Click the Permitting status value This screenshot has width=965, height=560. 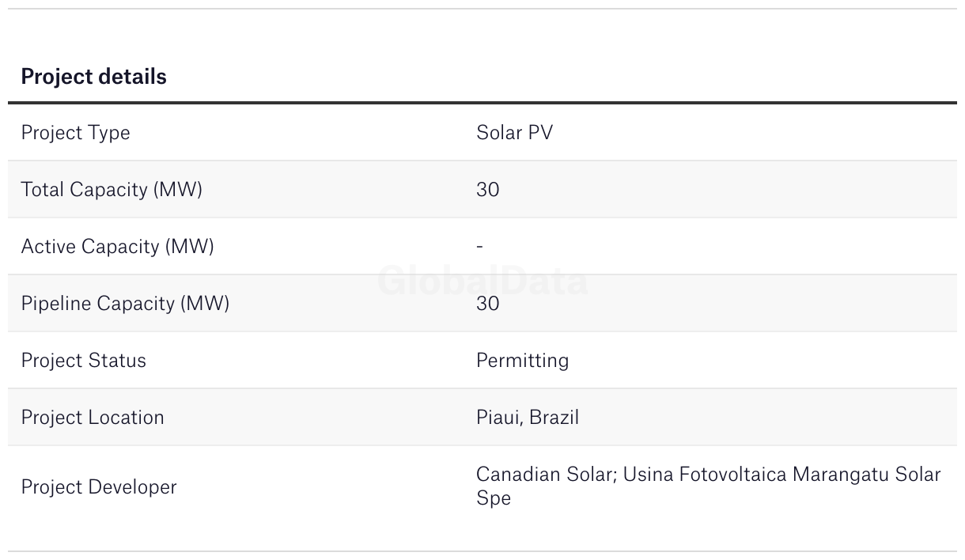coord(522,361)
